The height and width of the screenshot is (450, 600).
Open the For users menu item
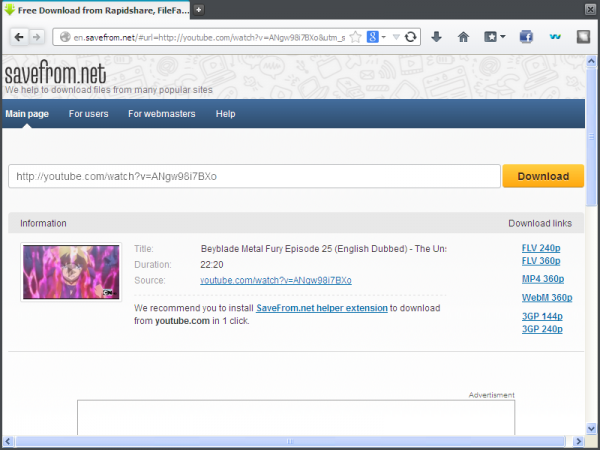88,114
